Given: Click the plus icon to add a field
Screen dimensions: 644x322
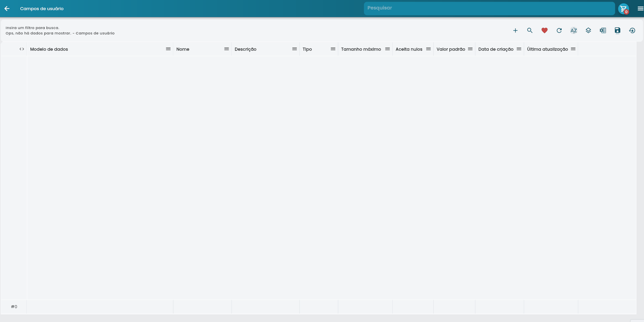Looking at the screenshot, I should coord(515,31).
